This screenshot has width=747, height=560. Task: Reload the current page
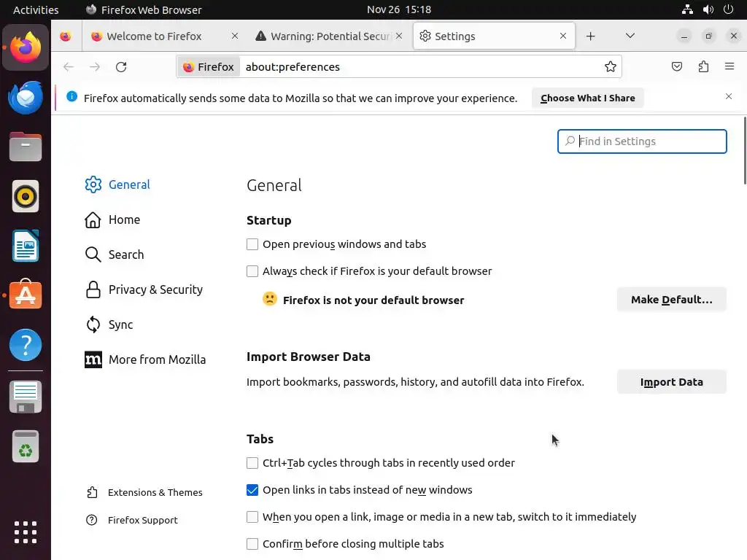tap(121, 67)
